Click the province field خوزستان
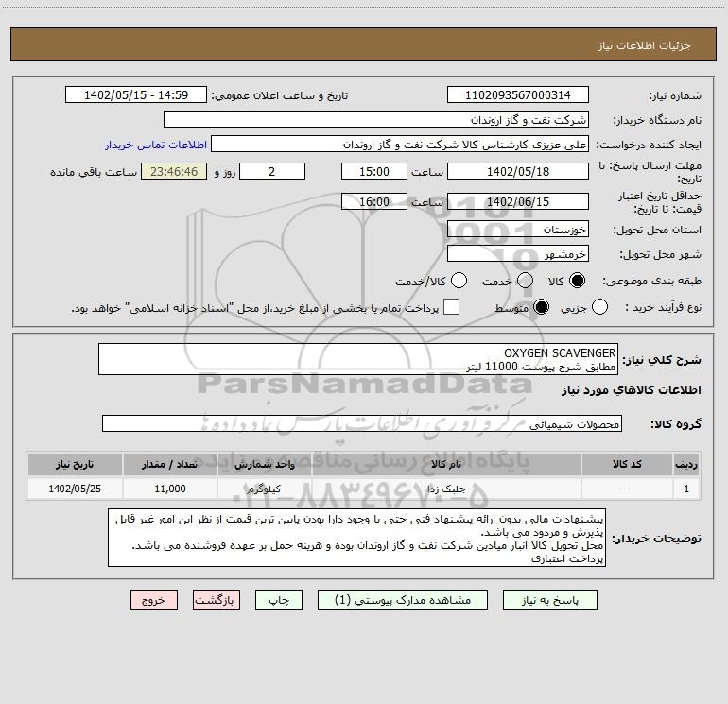Viewport: 728px width, 704px height. 518,229
